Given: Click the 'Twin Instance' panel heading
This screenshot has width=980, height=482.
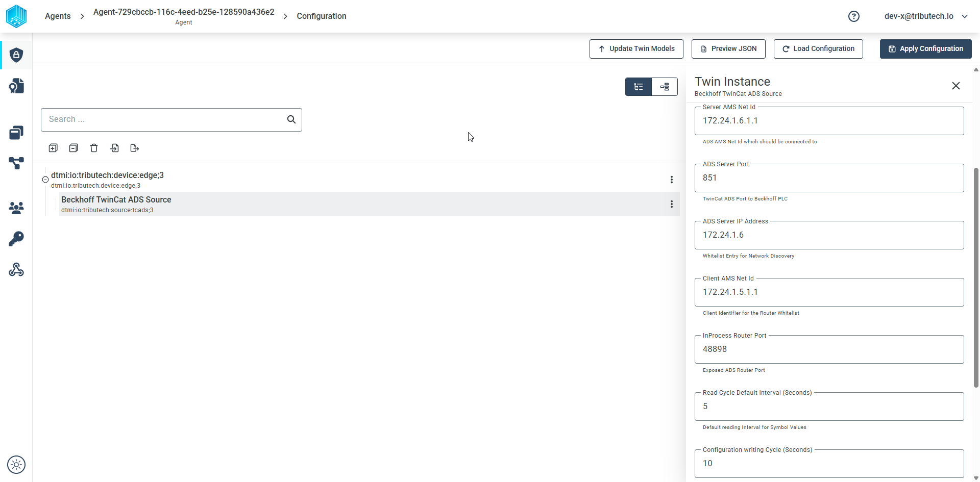Looking at the screenshot, I should coord(732,82).
